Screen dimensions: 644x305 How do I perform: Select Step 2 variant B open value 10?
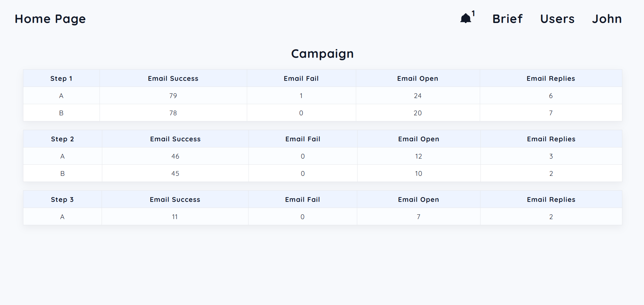(418, 173)
